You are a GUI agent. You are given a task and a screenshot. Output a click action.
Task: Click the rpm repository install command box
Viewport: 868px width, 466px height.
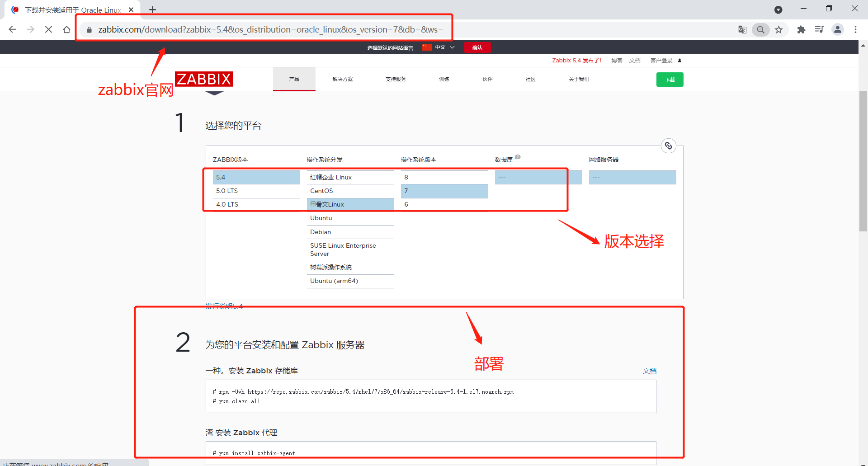click(x=431, y=396)
